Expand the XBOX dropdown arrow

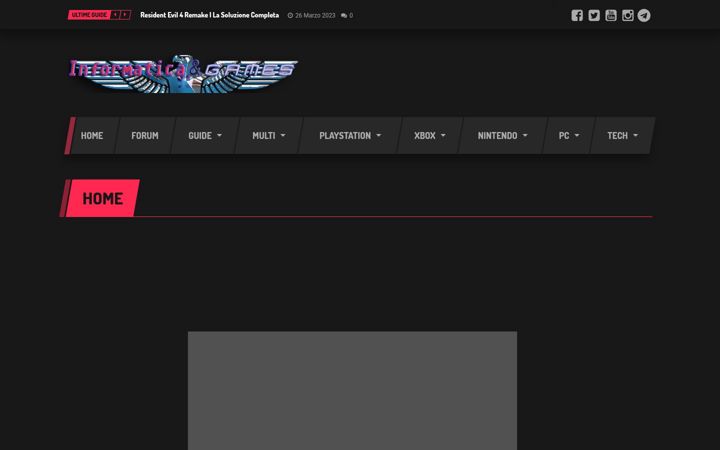tap(443, 135)
